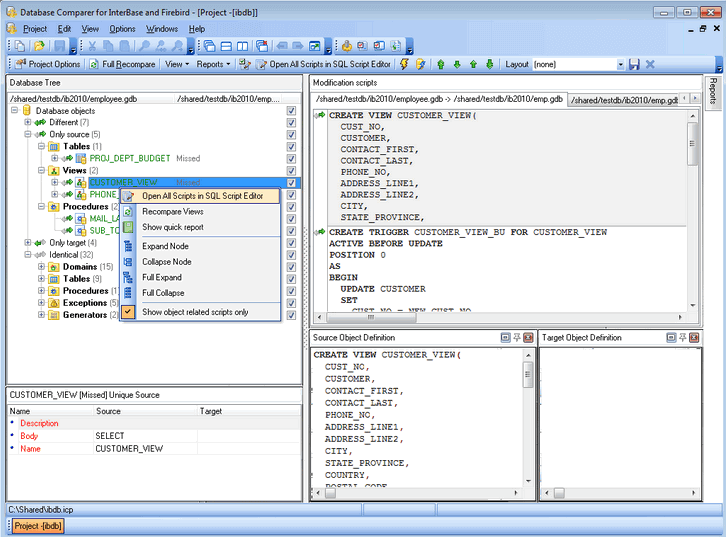726x537 pixels.
Task: Click the Cascade windows icon
Action: click(x=210, y=46)
